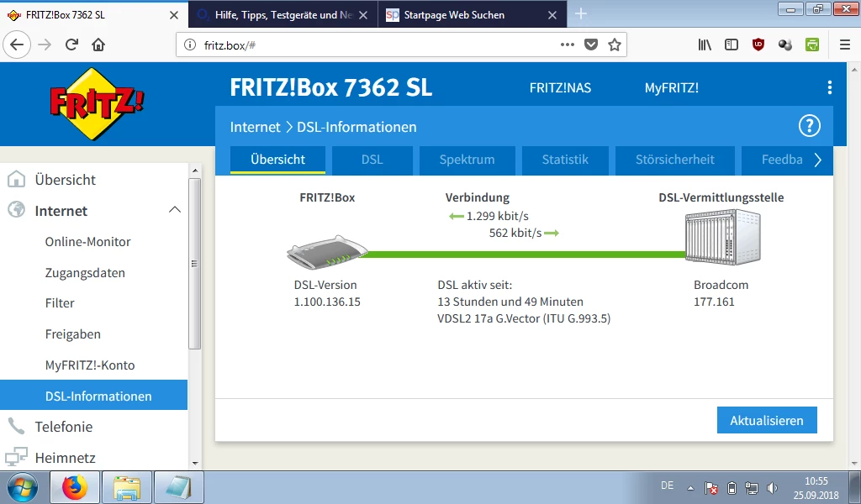The width and height of the screenshot is (861, 504).
Task: Collapse the Internet menu chevron
Action: coord(175,209)
